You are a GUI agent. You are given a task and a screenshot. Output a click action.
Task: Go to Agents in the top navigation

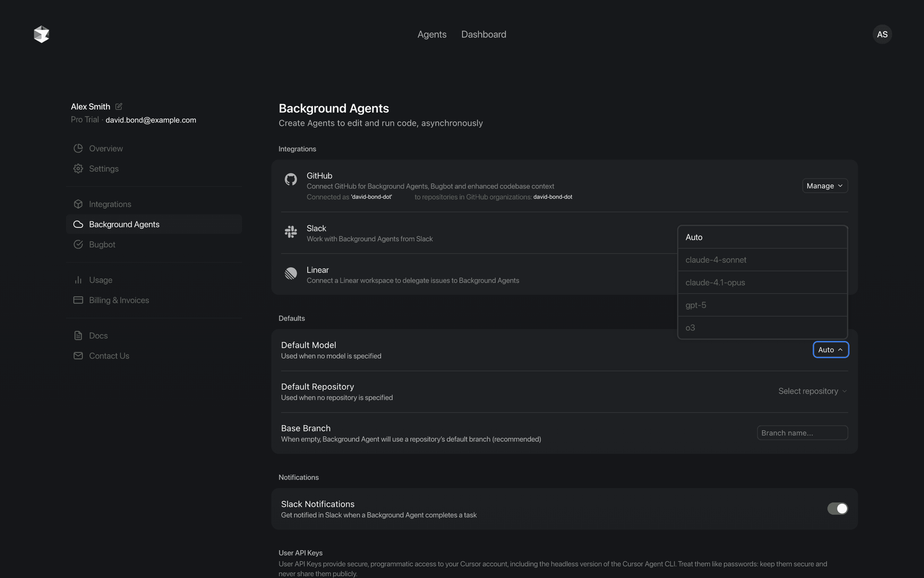click(432, 34)
